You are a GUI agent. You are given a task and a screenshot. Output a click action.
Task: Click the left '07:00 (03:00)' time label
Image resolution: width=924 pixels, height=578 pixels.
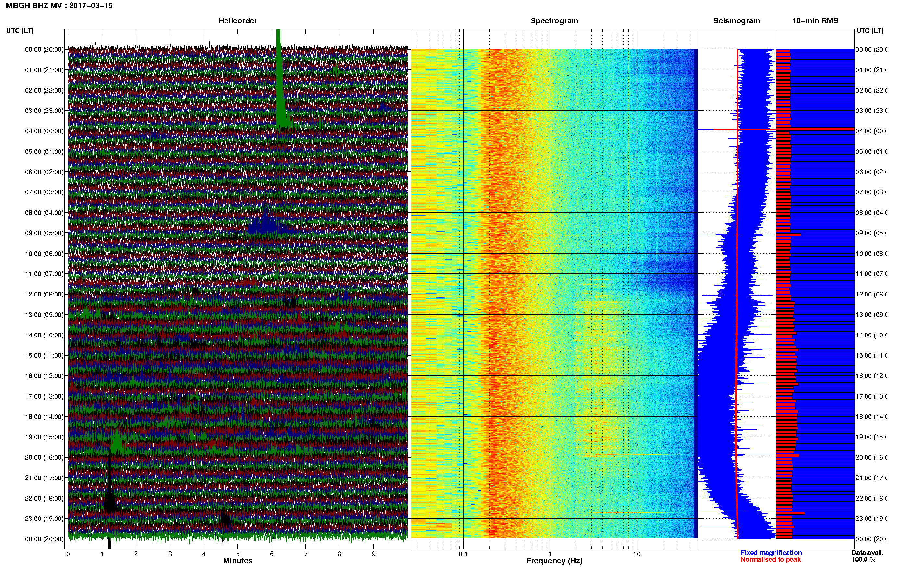[x=44, y=192]
